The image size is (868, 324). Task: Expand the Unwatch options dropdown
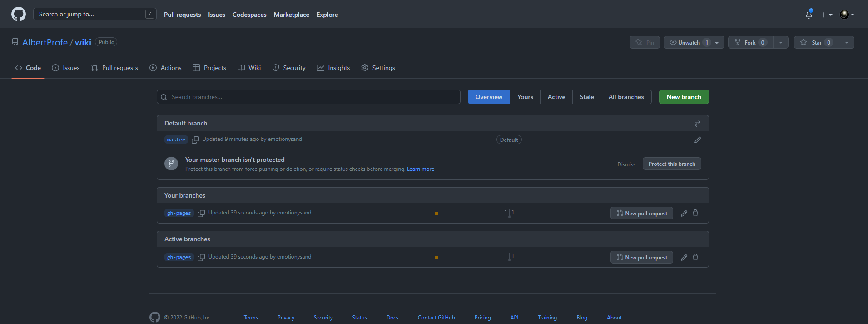694,42
